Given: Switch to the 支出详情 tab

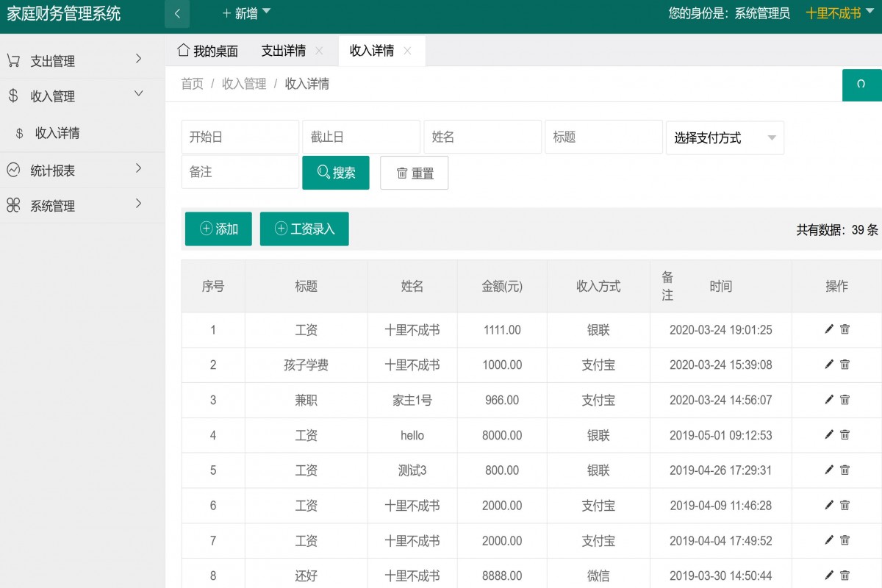Looking at the screenshot, I should coord(287,50).
